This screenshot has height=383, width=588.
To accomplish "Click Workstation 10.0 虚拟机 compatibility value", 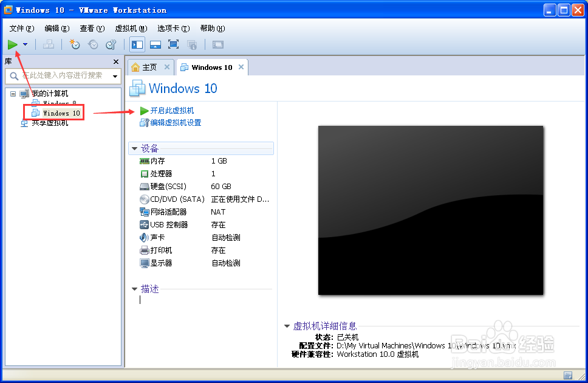I will coord(378,354).
